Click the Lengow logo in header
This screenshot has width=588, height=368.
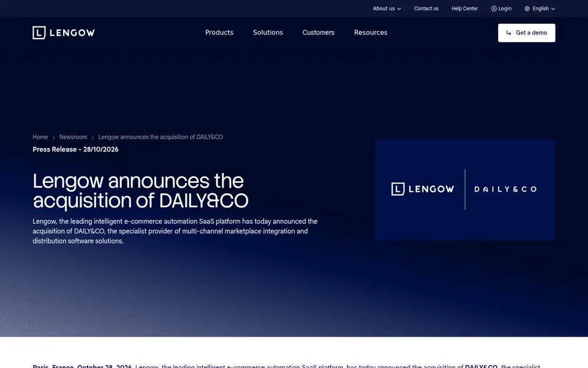click(63, 33)
